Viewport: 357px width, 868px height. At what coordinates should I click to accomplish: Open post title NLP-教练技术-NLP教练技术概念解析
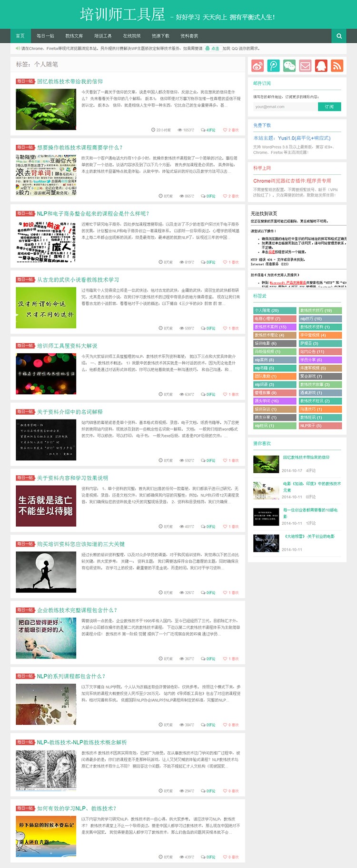coord(82,742)
